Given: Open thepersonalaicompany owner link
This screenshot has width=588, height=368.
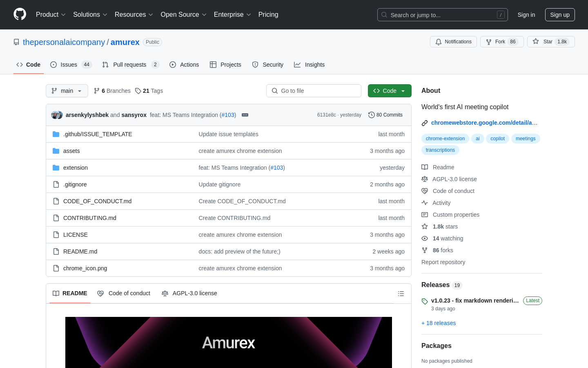Looking at the screenshot, I should pyautogui.click(x=64, y=42).
